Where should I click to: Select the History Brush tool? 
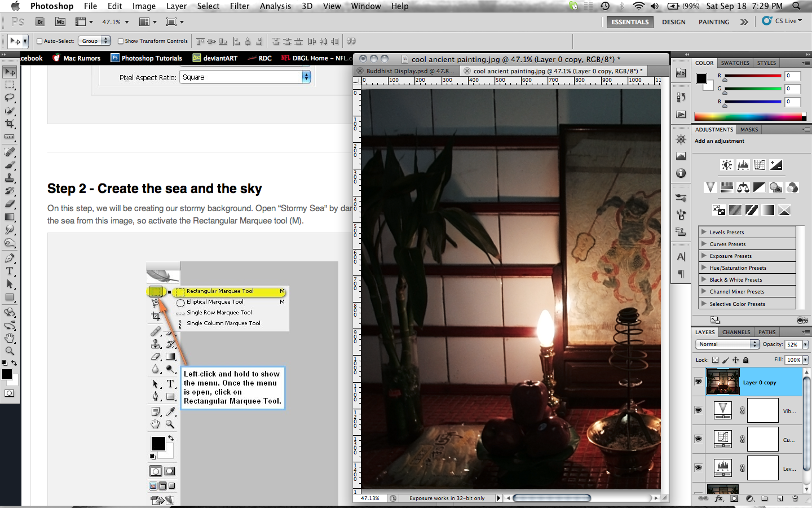10,191
